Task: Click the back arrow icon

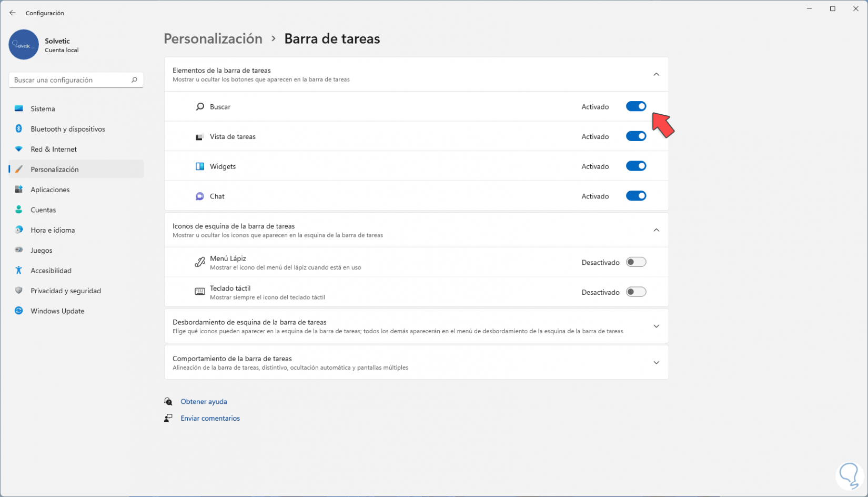Action: coord(13,13)
